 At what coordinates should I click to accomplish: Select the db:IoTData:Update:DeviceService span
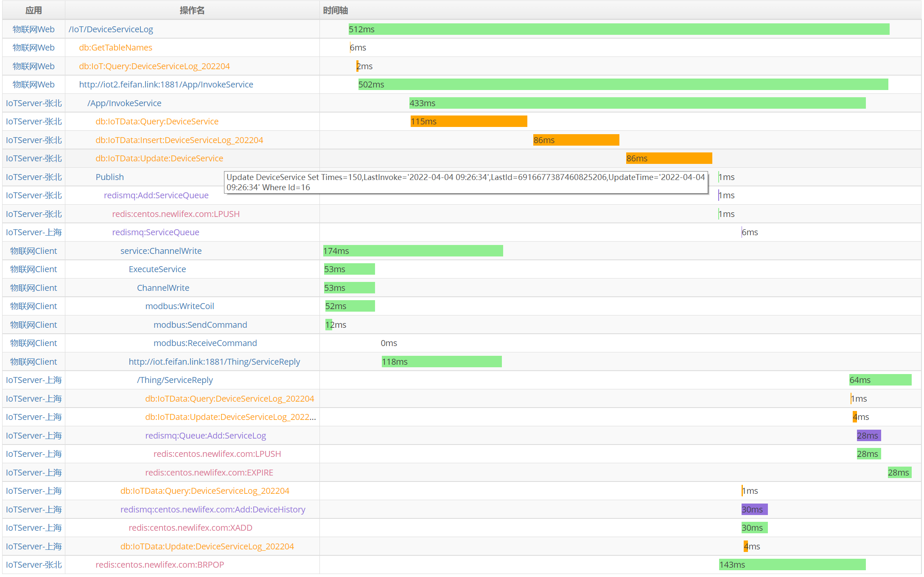[159, 158]
